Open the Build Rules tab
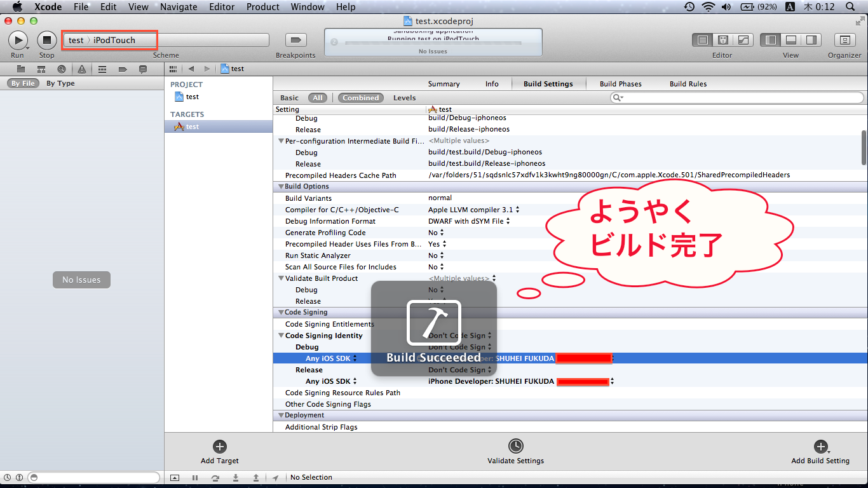 [688, 84]
